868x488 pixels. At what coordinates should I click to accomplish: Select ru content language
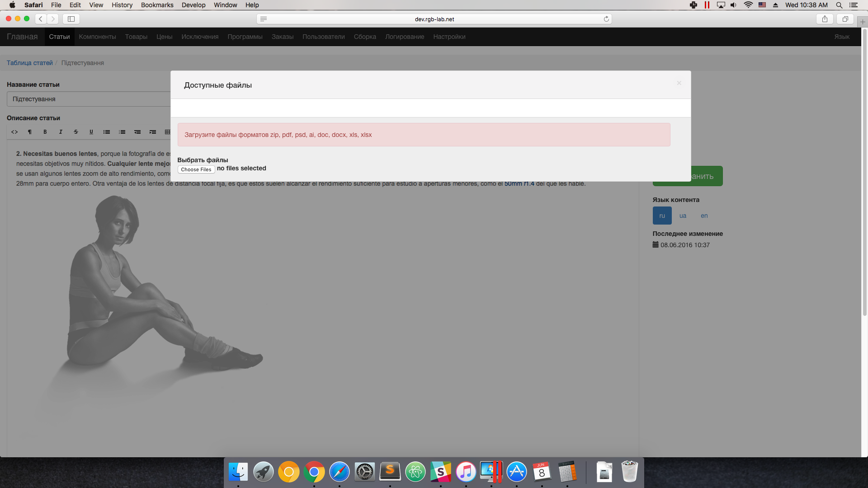662,216
